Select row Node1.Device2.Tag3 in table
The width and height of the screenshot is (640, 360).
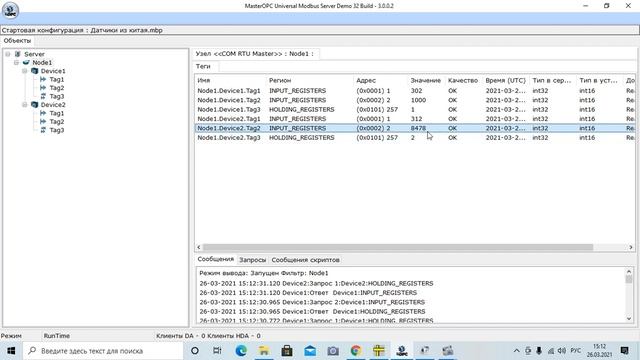click(415, 138)
